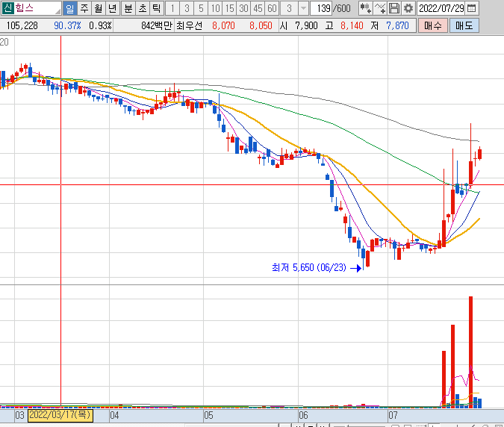
Task: Switch to minute (분) chart period
Action: point(128,8)
